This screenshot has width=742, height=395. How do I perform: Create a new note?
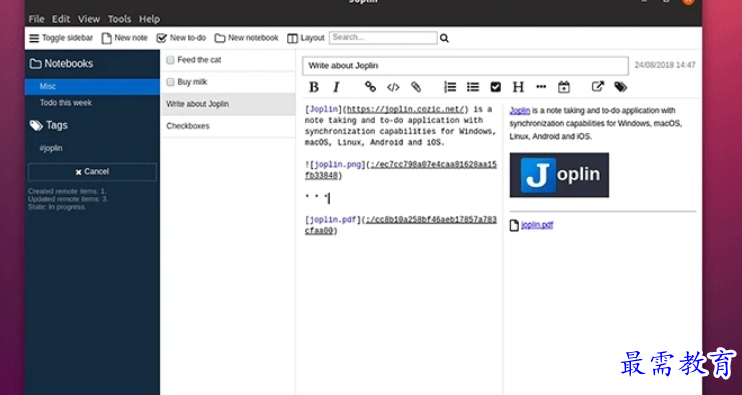pyautogui.click(x=125, y=38)
